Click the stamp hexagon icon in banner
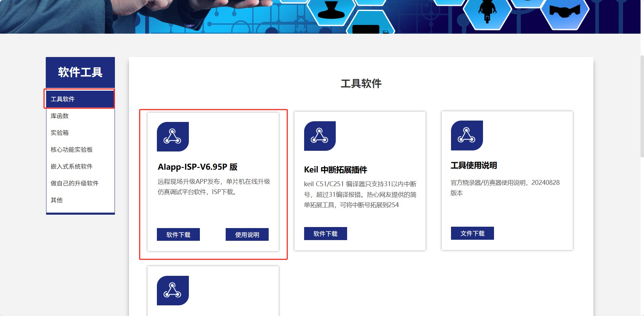 [331, 10]
